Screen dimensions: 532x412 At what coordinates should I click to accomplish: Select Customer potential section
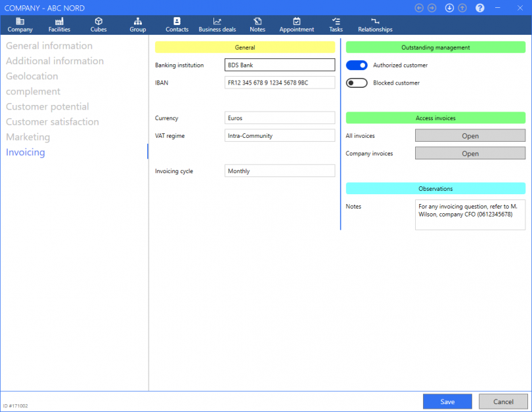click(47, 107)
